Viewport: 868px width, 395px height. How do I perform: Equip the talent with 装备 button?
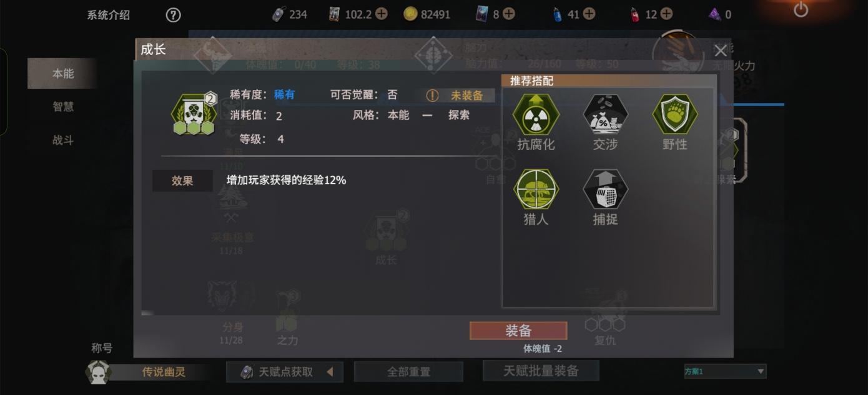(518, 331)
